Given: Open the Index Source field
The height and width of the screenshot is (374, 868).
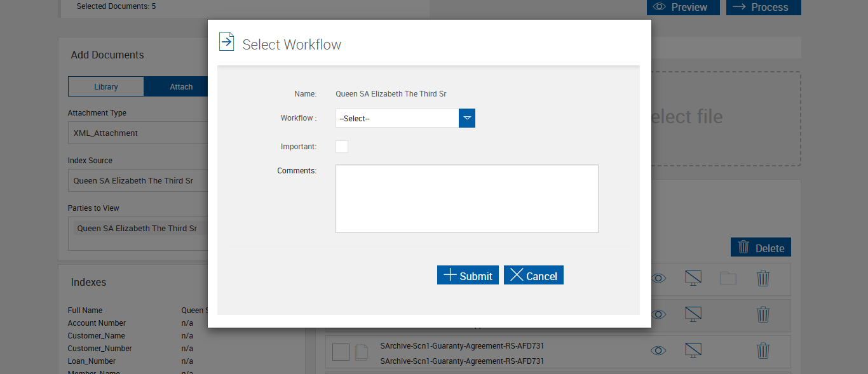Looking at the screenshot, I should [137, 180].
